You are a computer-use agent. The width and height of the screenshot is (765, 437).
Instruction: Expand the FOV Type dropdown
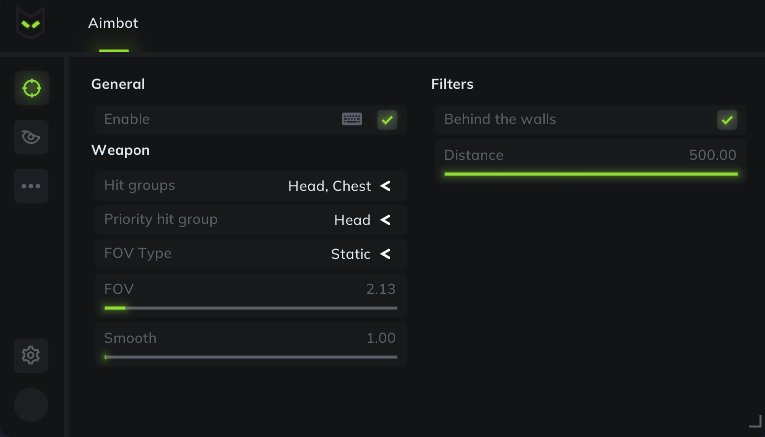point(385,254)
